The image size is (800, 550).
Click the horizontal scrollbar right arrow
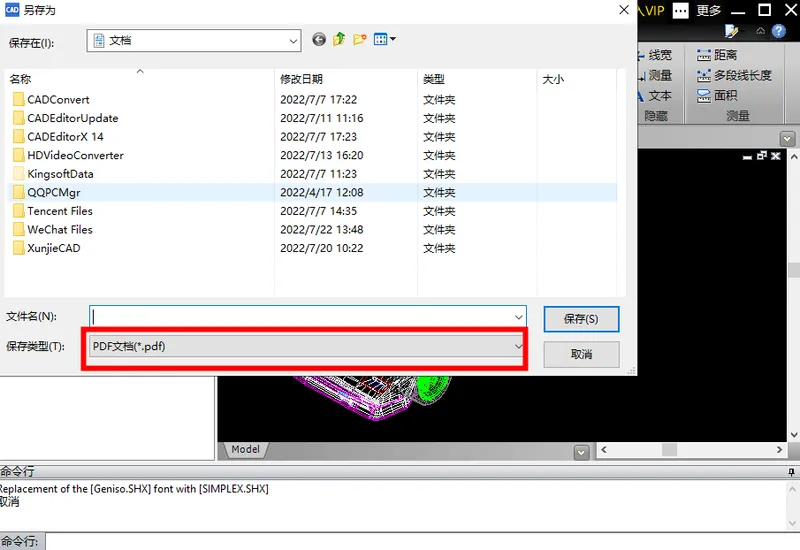coord(779,449)
